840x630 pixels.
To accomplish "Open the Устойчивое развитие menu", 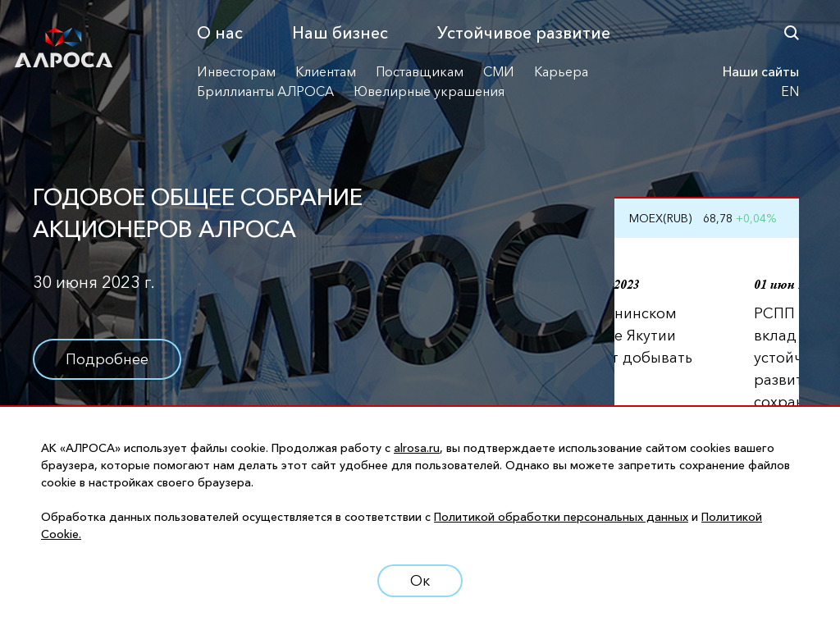I will click(x=523, y=33).
